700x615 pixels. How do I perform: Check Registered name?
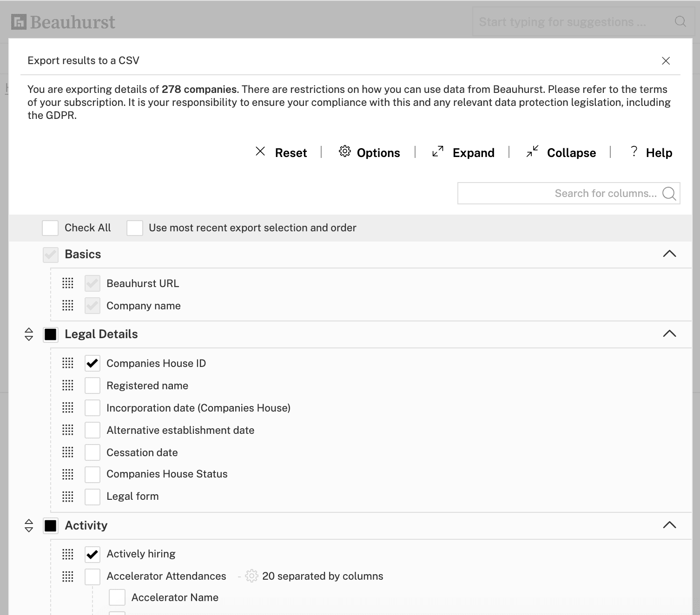[92, 386]
